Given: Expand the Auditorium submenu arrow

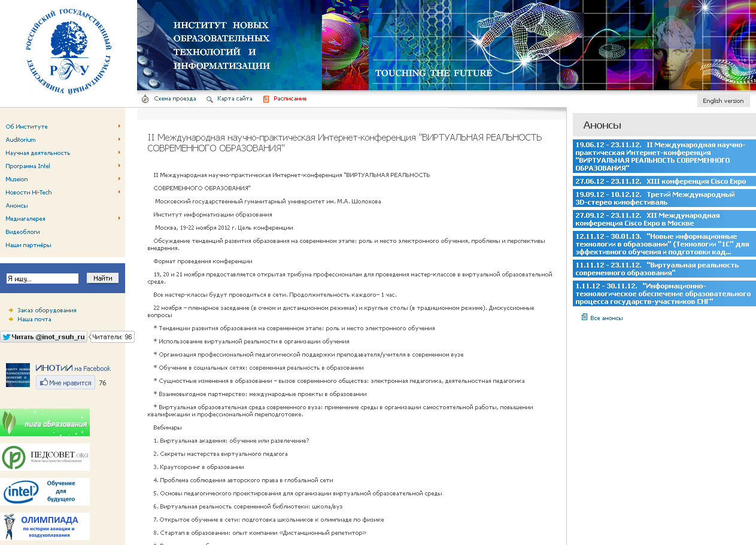Looking at the screenshot, I should coord(120,139).
